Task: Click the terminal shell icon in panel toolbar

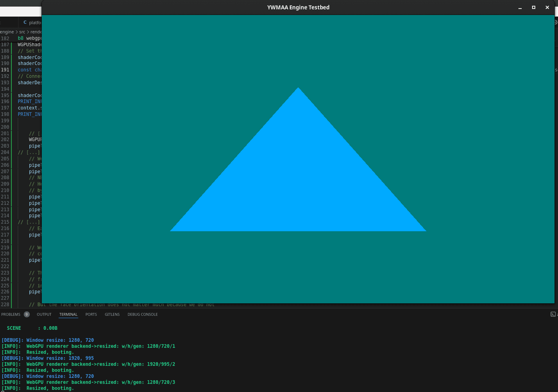Action: point(553,314)
